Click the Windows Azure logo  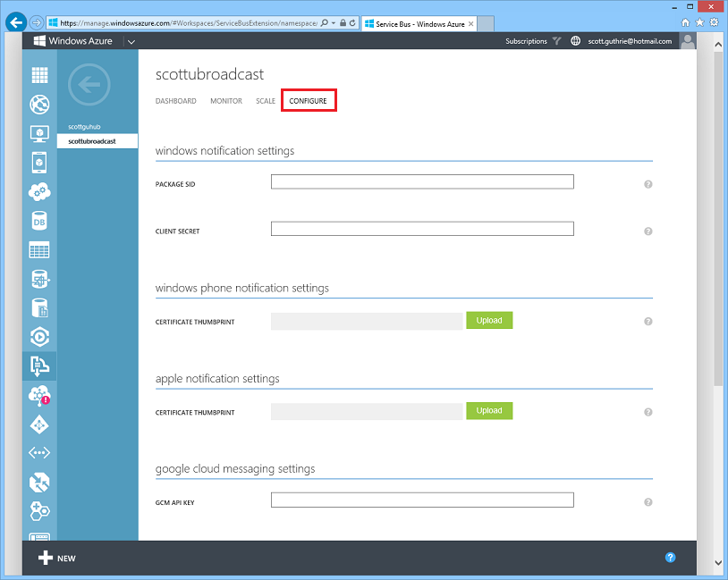(x=73, y=41)
